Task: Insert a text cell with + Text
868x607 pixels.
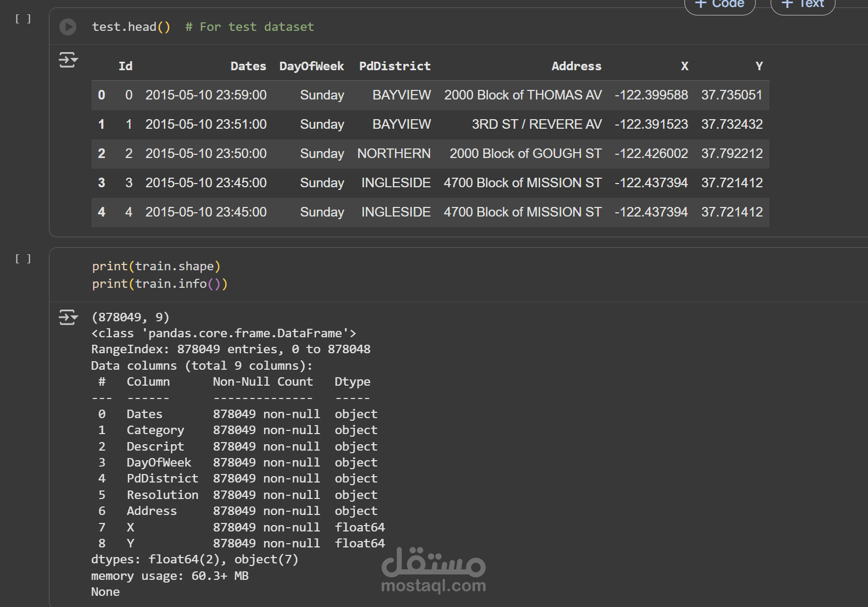Action: tap(803, 5)
